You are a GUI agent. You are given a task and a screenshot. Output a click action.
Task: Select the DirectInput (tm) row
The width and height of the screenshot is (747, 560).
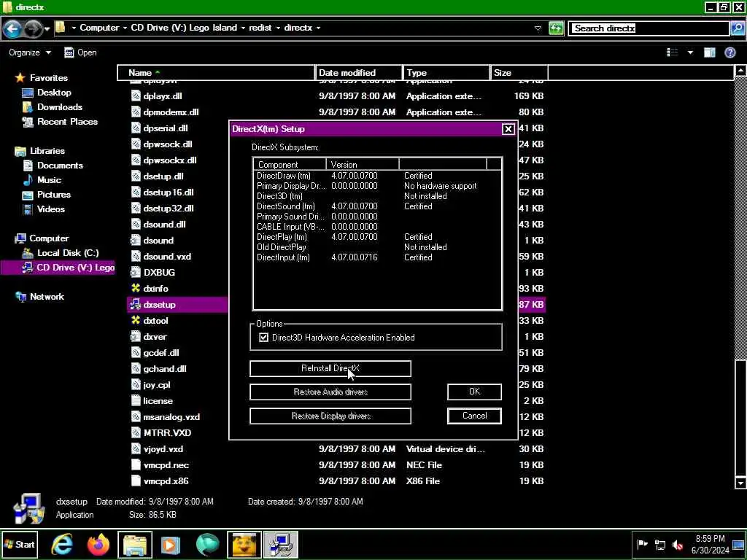(x=377, y=257)
